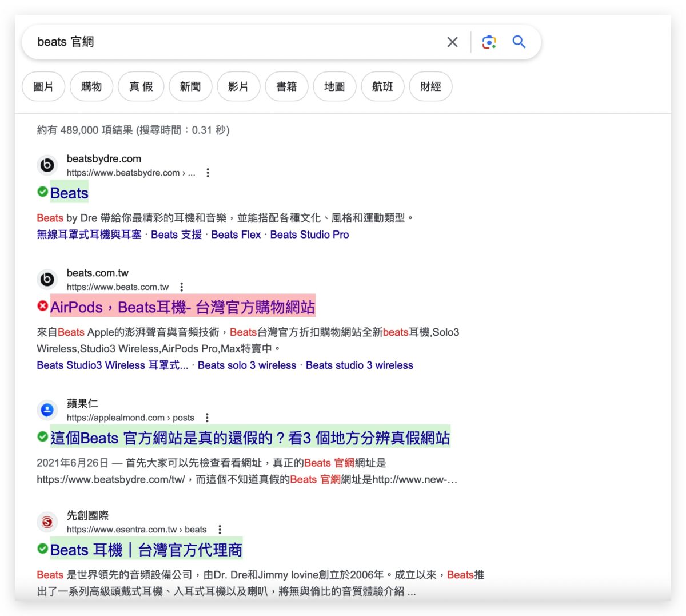Open the Beats solo 3 wireless sitelink
The height and width of the screenshot is (616, 686).
247,365
